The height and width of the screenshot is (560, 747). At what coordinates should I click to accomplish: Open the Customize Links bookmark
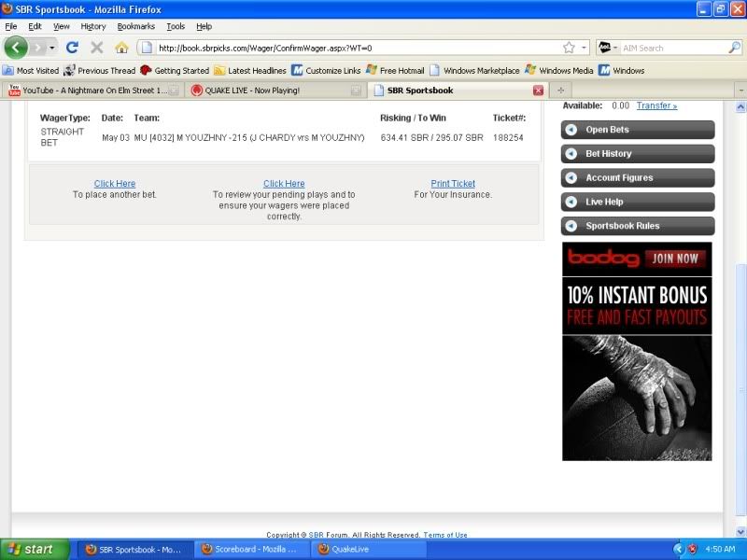click(326, 71)
